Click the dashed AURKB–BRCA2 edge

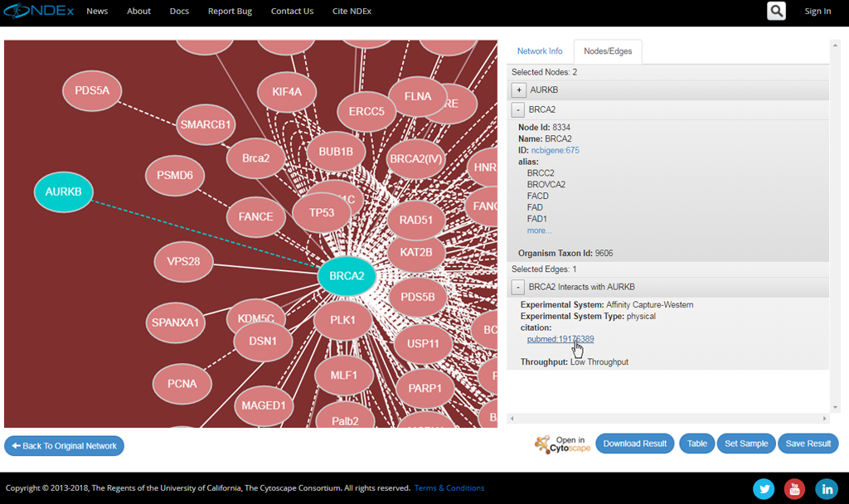point(206,234)
